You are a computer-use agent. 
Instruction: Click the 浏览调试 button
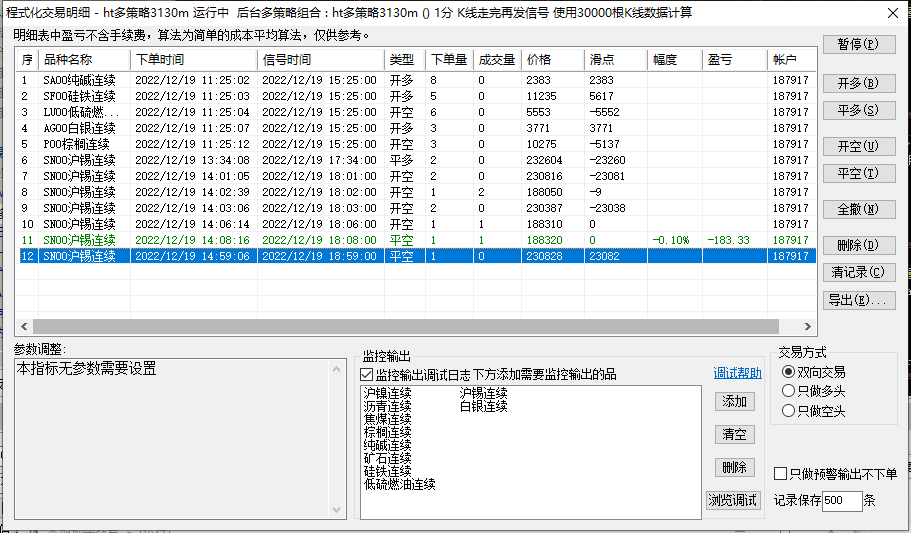pyautogui.click(x=734, y=500)
